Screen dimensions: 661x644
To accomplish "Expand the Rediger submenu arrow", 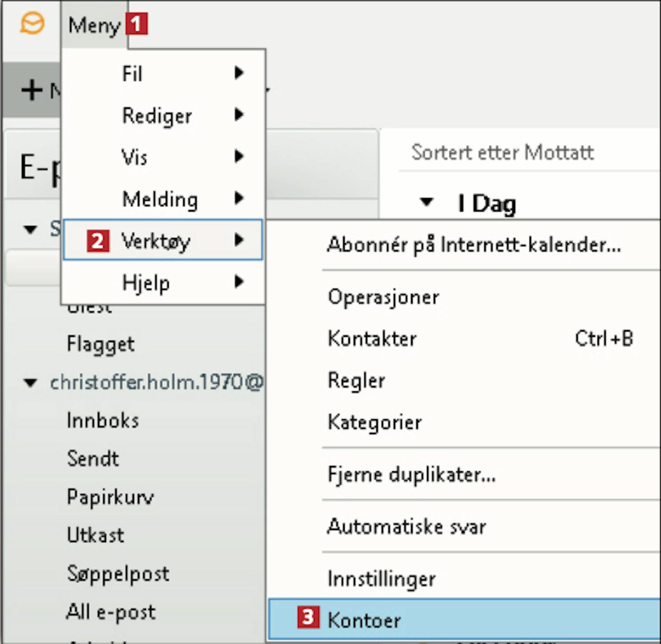I will click(x=239, y=115).
